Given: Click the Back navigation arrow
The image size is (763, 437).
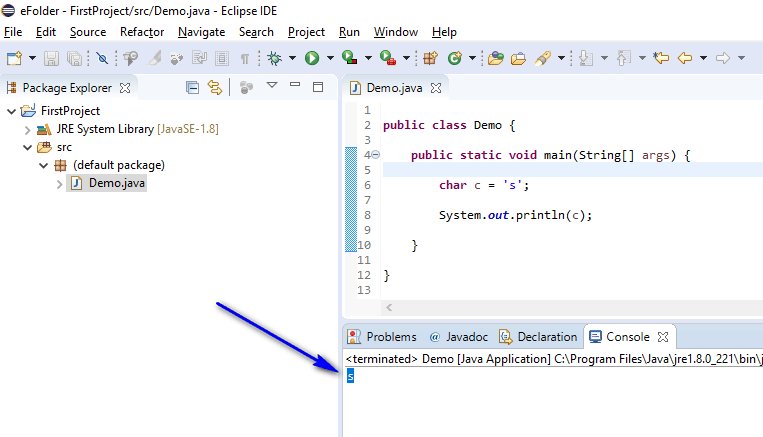Looking at the screenshot, I should point(685,58).
